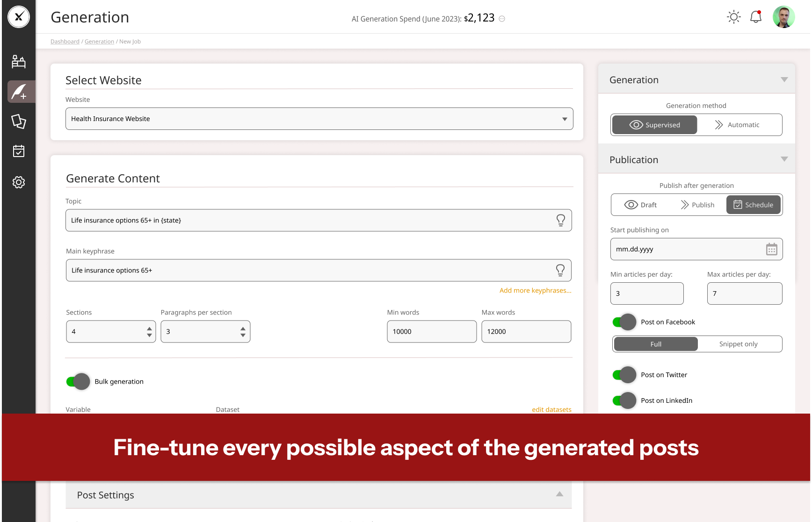Open the calendar schedule sidebar icon
Viewport: 812px width, 522px height.
point(19,151)
